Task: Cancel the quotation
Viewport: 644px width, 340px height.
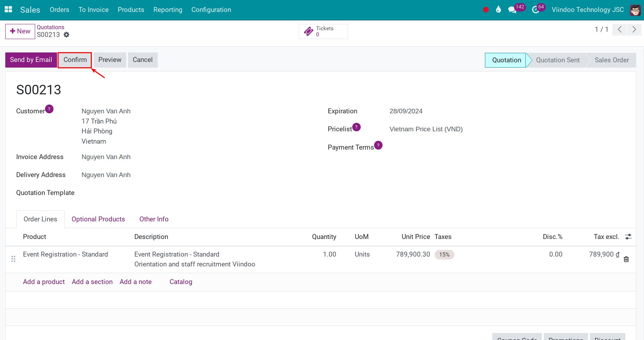Action: [x=143, y=60]
